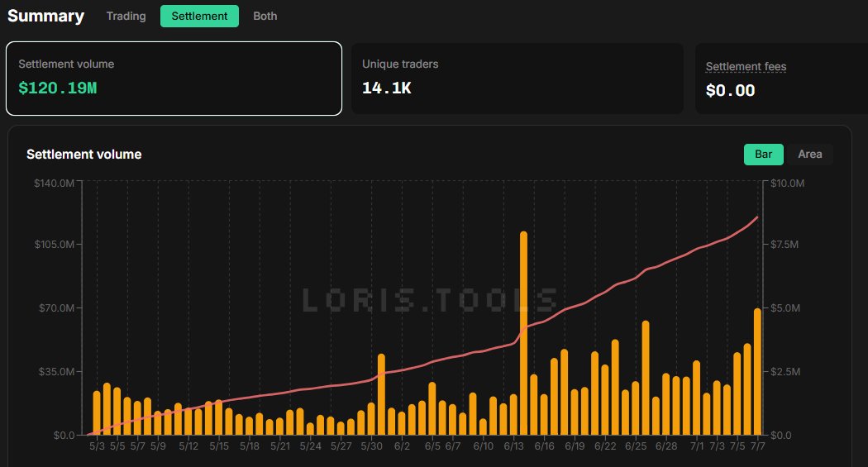Click the $105.0M left axis label
The height and width of the screenshot is (467, 868).
pos(55,245)
